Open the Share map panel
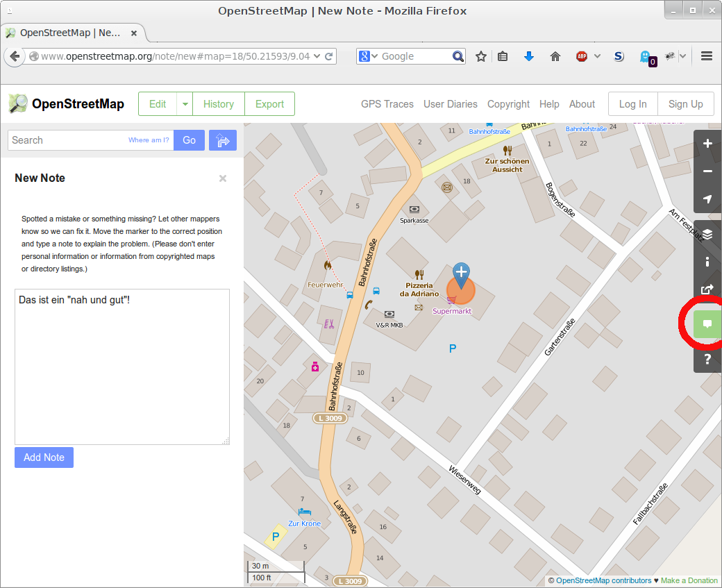This screenshot has height=588, width=722. pyautogui.click(x=707, y=289)
